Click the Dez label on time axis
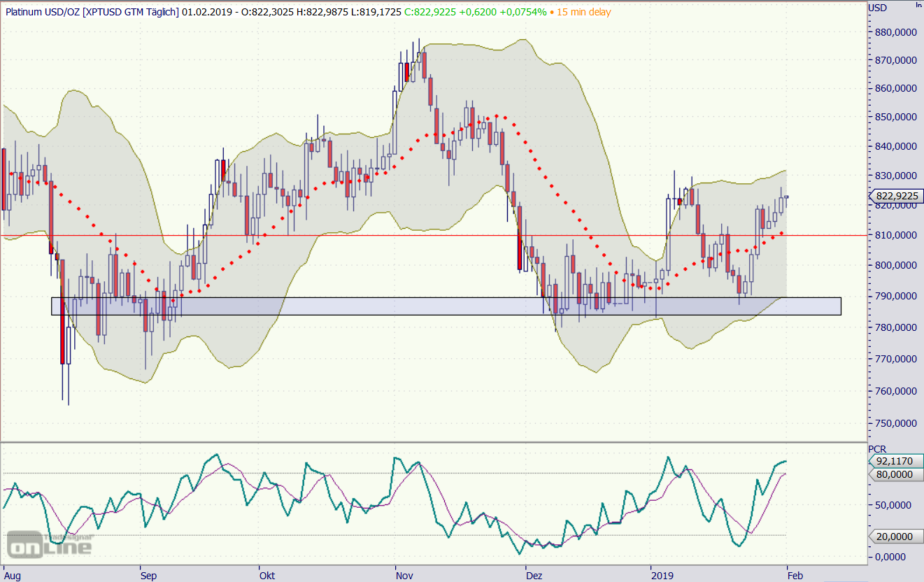 [x=535, y=576]
